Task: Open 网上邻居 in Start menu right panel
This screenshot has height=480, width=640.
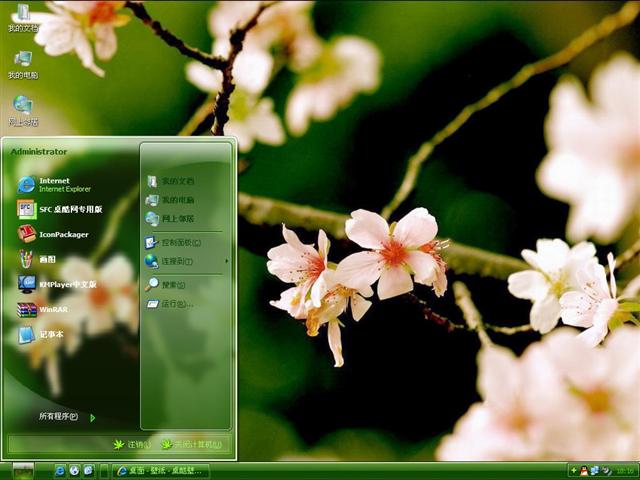Action: (170, 219)
